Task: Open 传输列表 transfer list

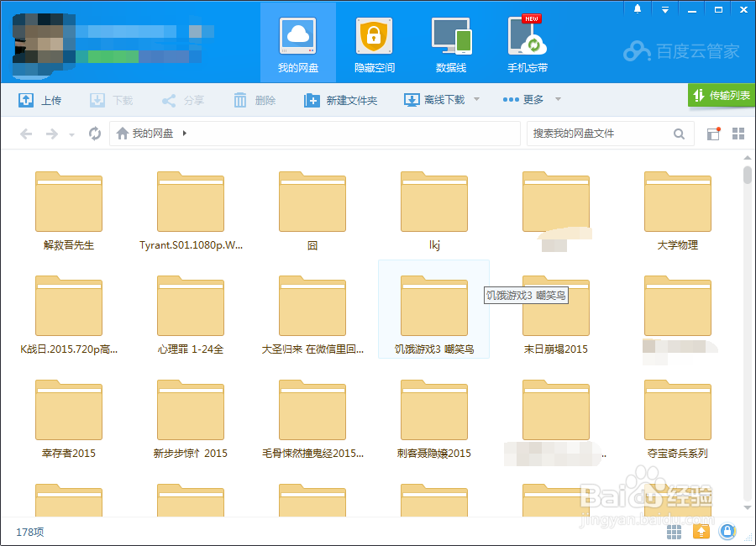Action: [x=721, y=96]
